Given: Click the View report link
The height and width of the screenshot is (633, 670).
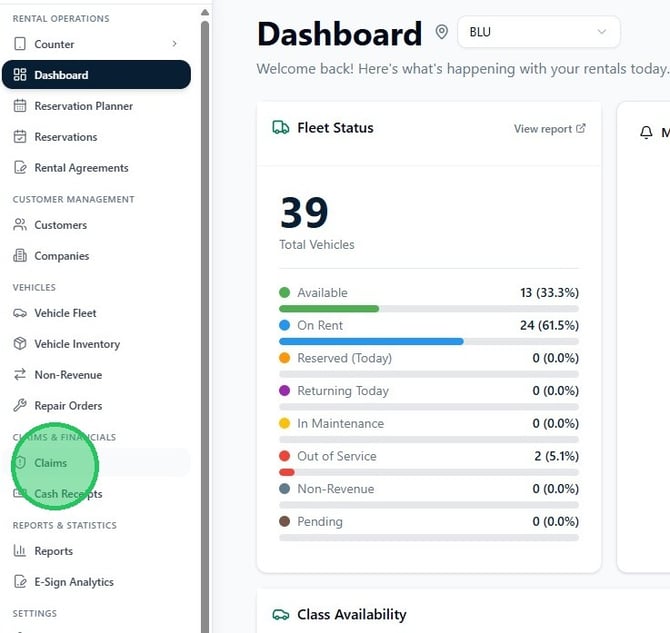Looking at the screenshot, I should [x=549, y=129].
